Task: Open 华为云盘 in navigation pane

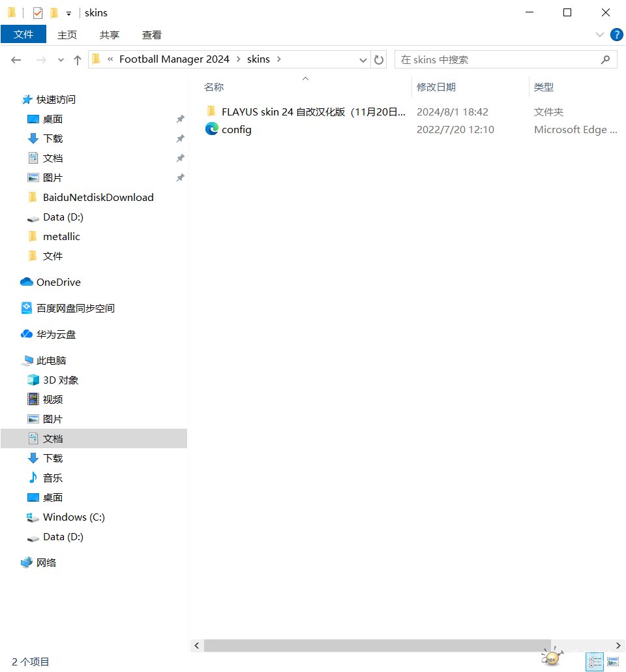Action: [x=55, y=334]
